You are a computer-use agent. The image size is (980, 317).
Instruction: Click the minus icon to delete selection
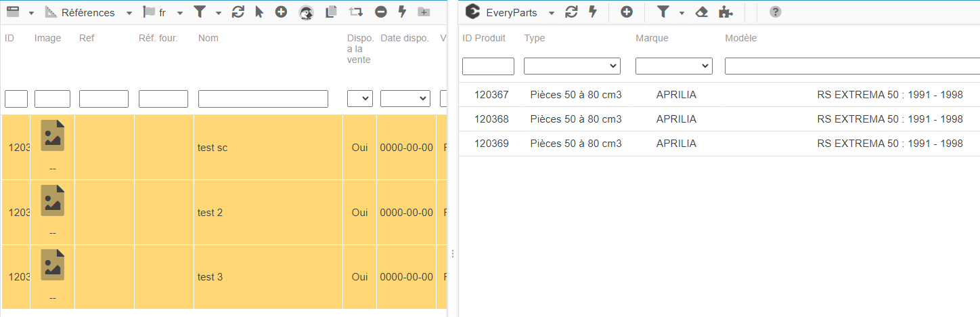(381, 12)
